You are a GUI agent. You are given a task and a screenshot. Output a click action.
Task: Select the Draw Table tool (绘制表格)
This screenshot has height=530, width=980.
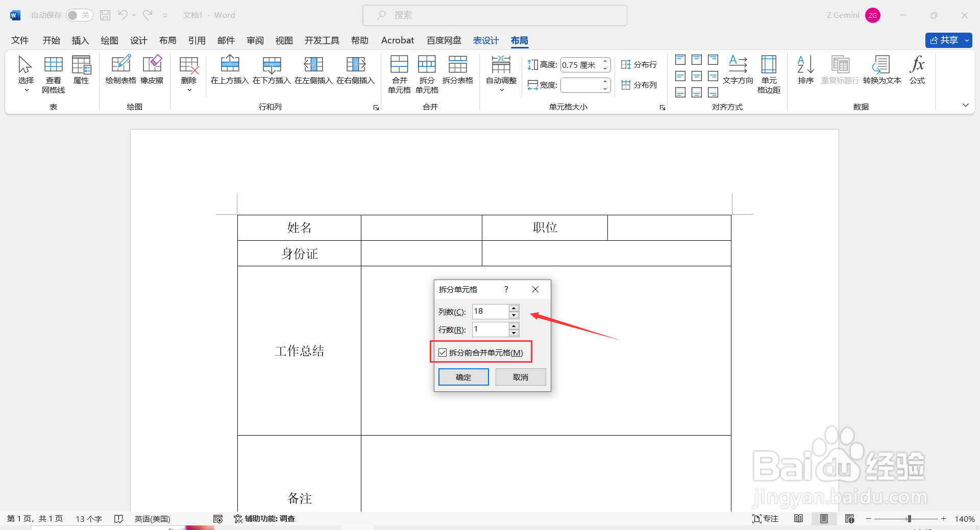coord(121,71)
